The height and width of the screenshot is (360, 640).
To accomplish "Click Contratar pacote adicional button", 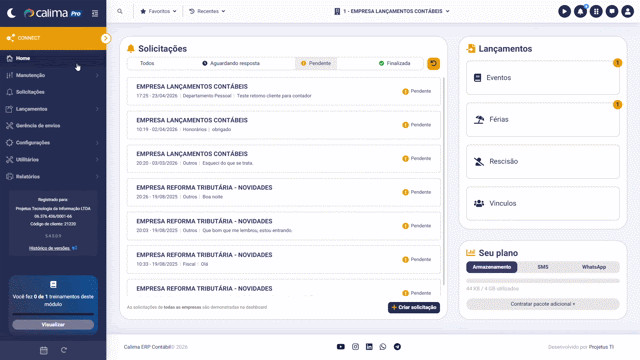I will tap(543, 304).
